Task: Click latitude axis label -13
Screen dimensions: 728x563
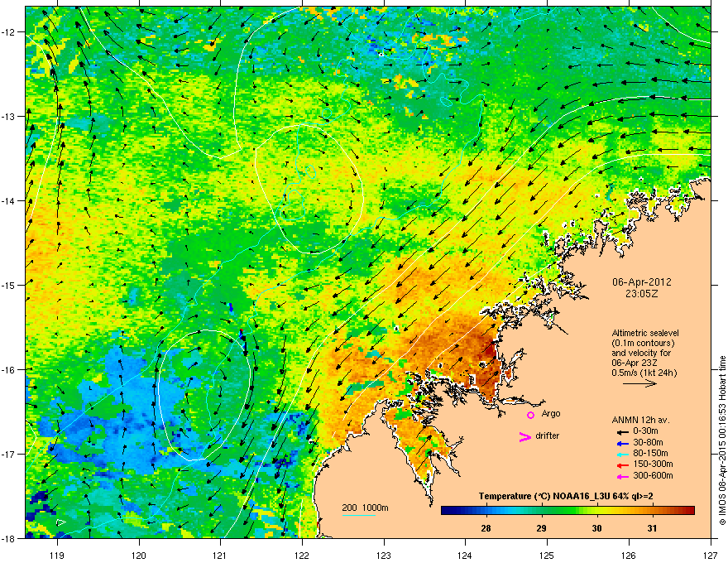Action: (x=8, y=116)
